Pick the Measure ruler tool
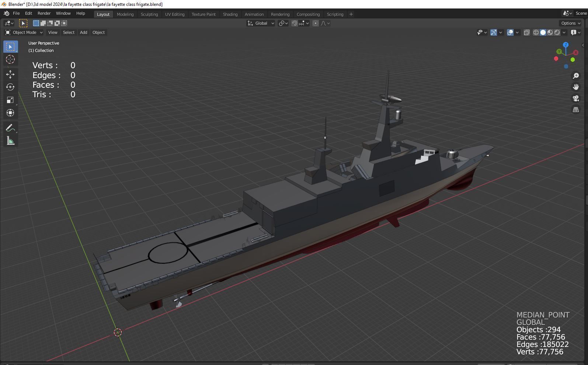Screen dimensions: 588x365 point(10,141)
